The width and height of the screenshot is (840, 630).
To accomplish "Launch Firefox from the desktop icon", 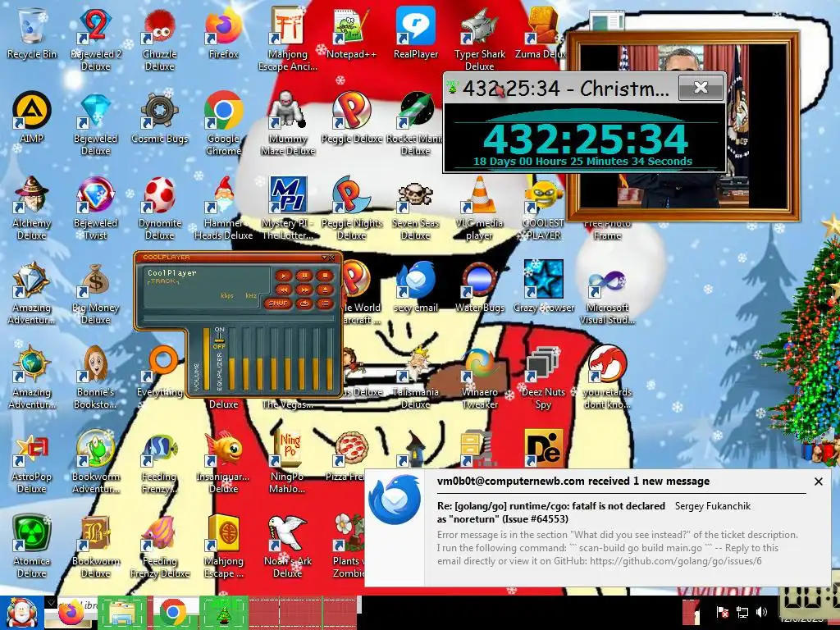I will tap(223, 32).
